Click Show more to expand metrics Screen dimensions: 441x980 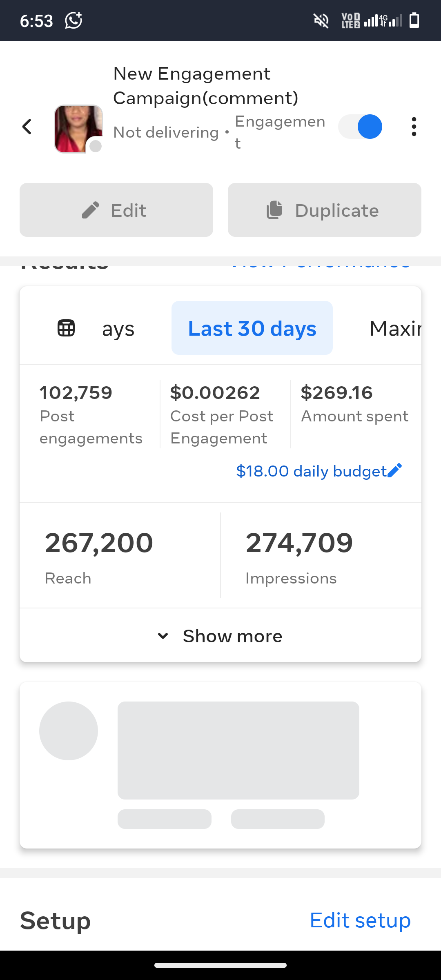pyautogui.click(x=232, y=636)
